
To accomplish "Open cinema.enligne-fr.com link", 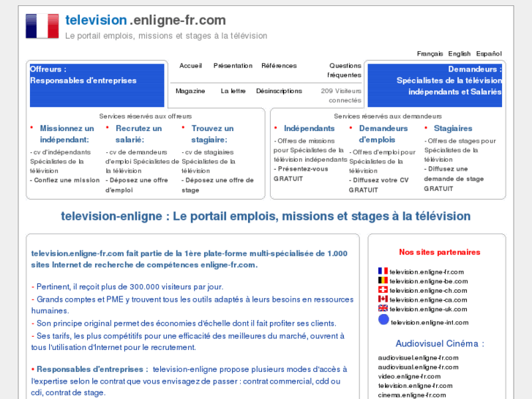I will [x=412, y=395].
